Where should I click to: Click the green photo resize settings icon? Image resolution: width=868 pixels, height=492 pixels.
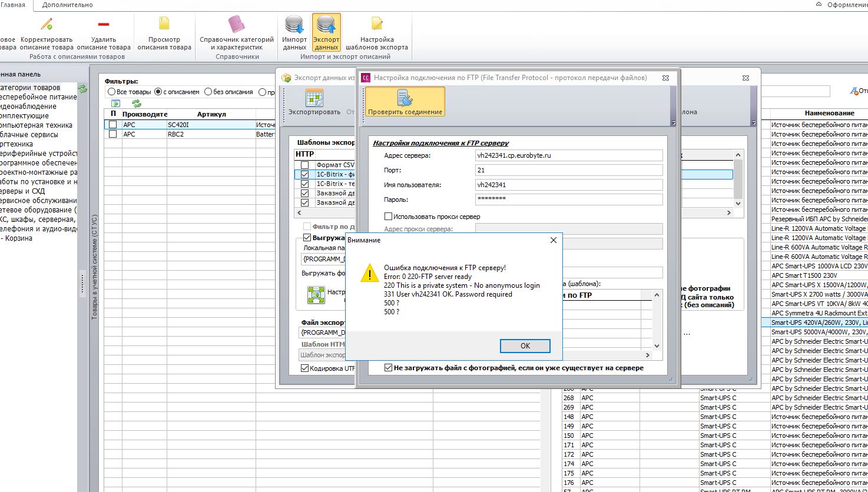[x=316, y=295]
